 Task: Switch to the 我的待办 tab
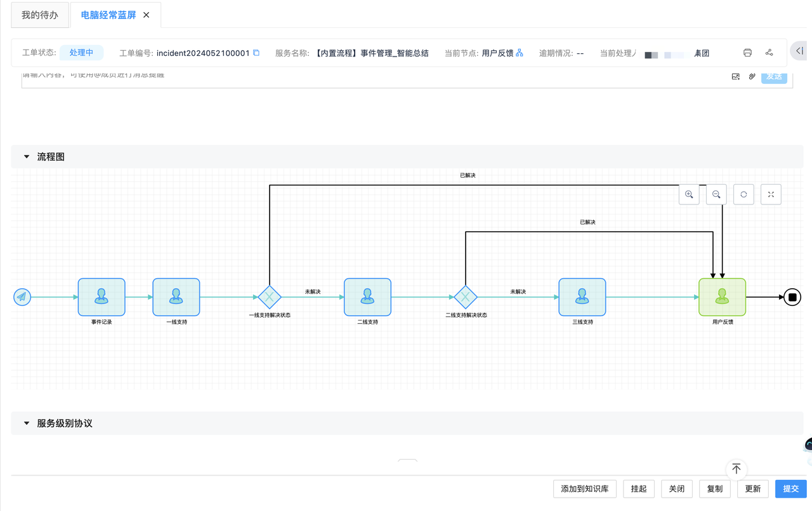[39, 15]
